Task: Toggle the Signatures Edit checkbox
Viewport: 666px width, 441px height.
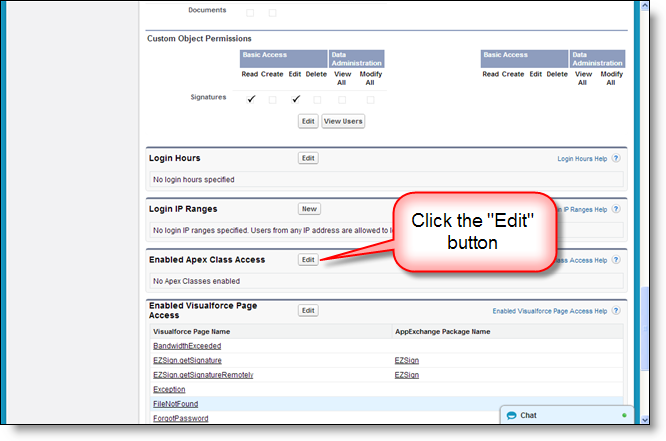Action: coord(296,99)
